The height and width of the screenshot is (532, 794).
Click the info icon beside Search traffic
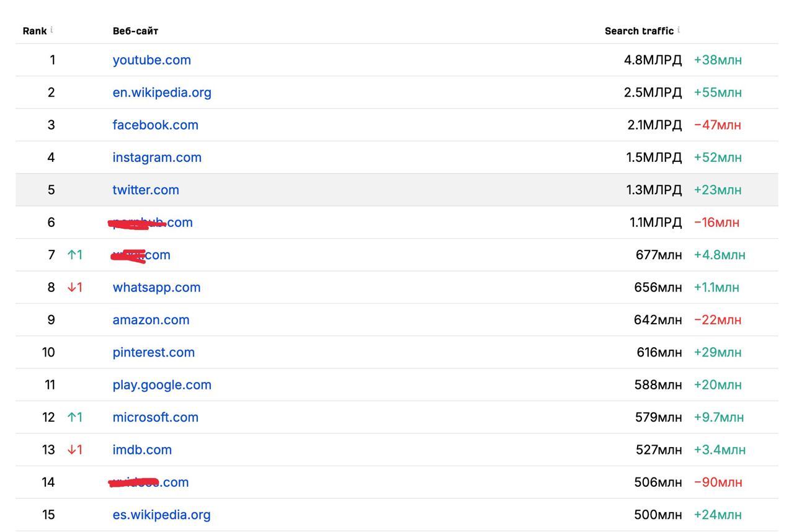[679, 30]
